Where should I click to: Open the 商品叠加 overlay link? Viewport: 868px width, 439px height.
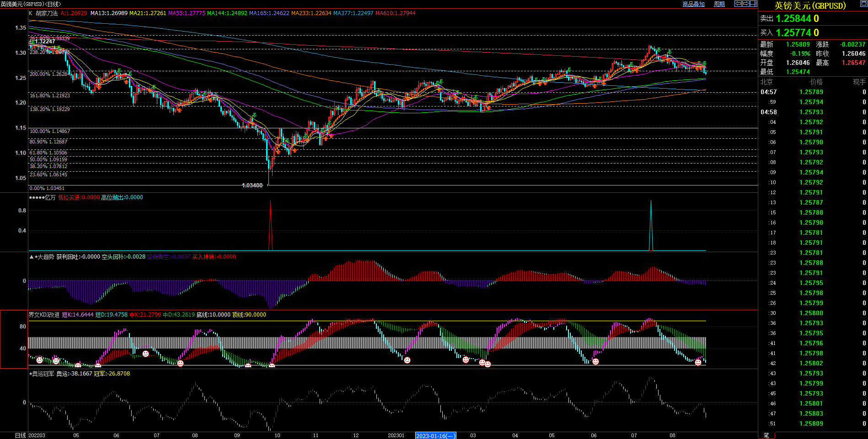pos(693,4)
